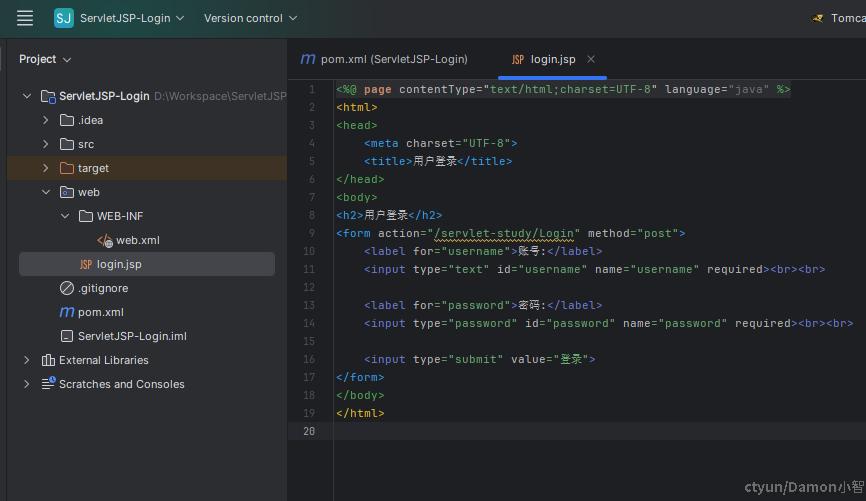
Task: Collapse the ServletJSP-Login root node
Action: click(x=27, y=96)
